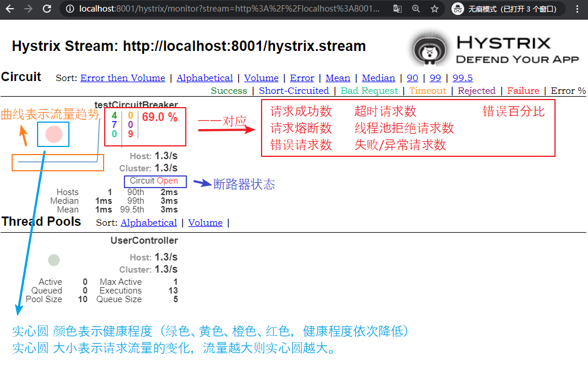This screenshot has width=588, height=378.
Task: Click the Circuit Open status text
Action: [x=154, y=181]
